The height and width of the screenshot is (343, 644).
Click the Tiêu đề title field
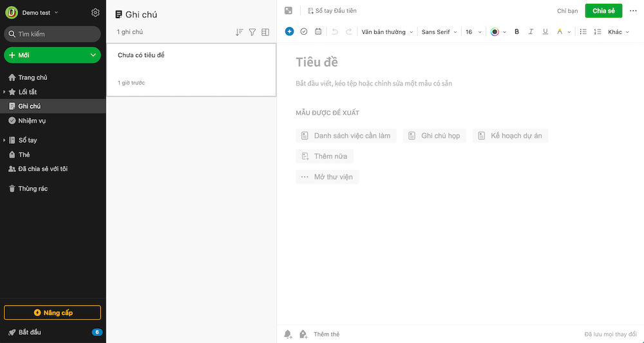pos(317,62)
